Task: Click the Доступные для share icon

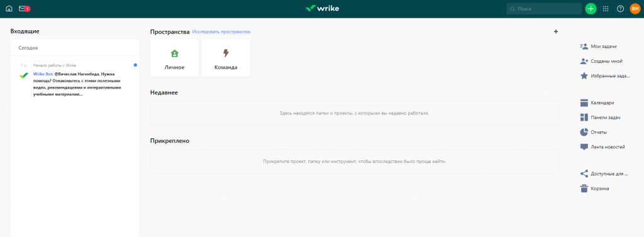Action: point(584,174)
